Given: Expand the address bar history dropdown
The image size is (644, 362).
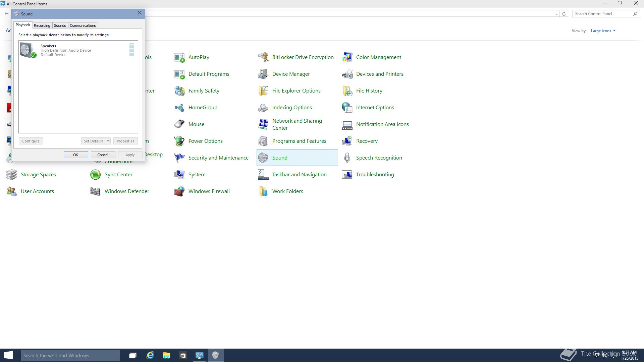Looking at the screenshot, I should coord(556,14).
